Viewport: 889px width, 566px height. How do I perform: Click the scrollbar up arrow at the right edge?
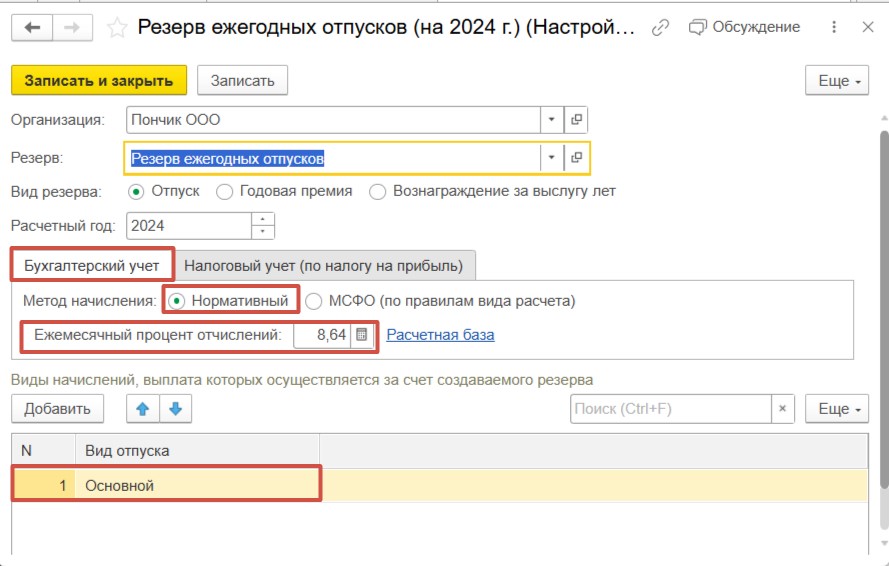(884, 119)
